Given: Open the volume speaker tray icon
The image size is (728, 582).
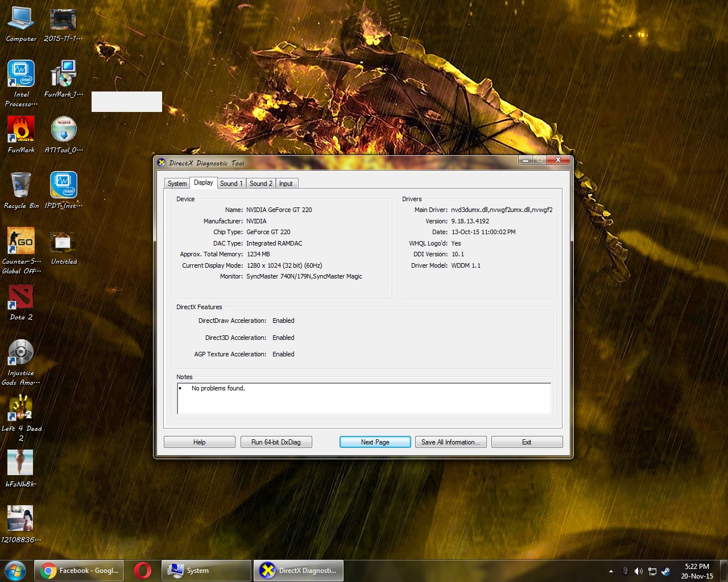Looking at the screenshot, I should point(639,571).
